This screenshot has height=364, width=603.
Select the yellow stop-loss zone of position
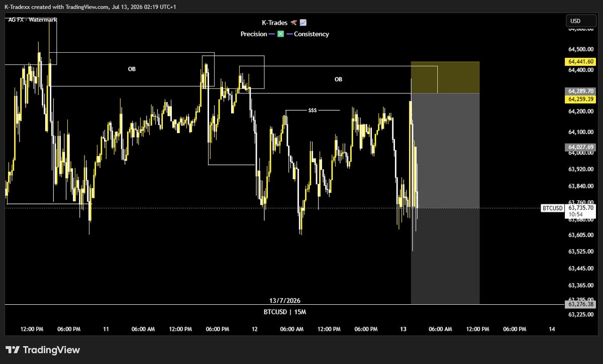[445, 77]
